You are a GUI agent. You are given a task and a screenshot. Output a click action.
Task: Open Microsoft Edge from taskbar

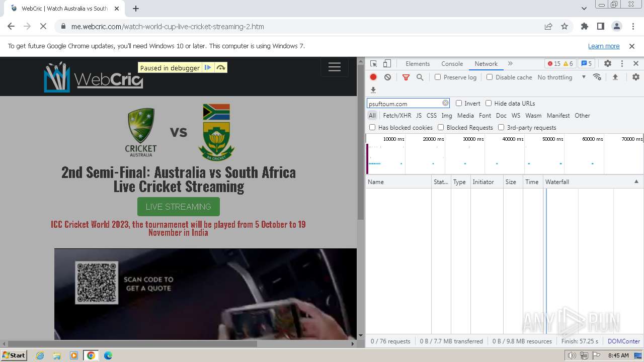click(x=108, y=355)
